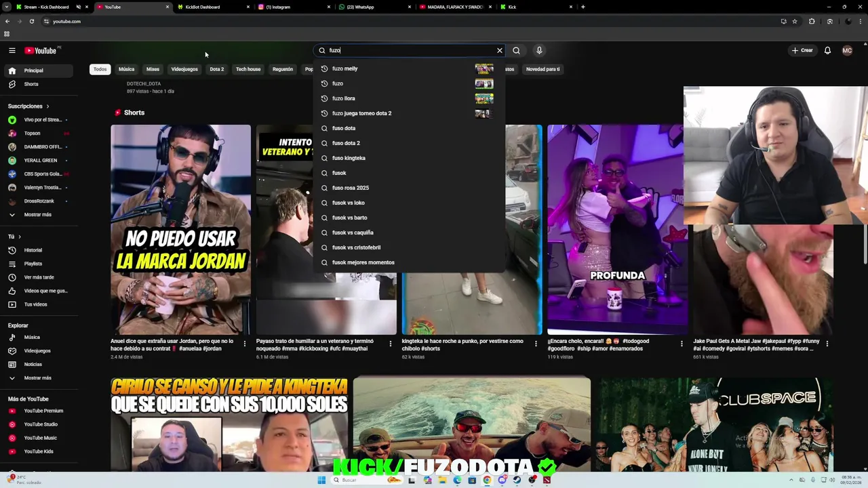Image resolution: width=868 pixels, height=488 pixels.
Task: Open Historial in the sidebar
Action: click(x=39, y=250)
